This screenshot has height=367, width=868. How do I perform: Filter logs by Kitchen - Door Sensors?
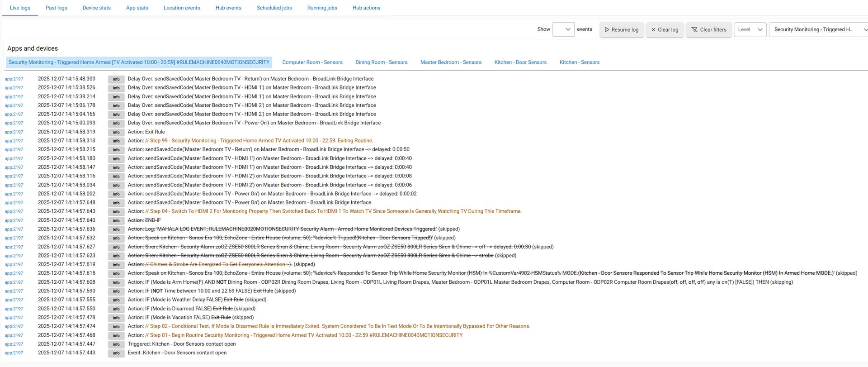click(x=520, y=62)
